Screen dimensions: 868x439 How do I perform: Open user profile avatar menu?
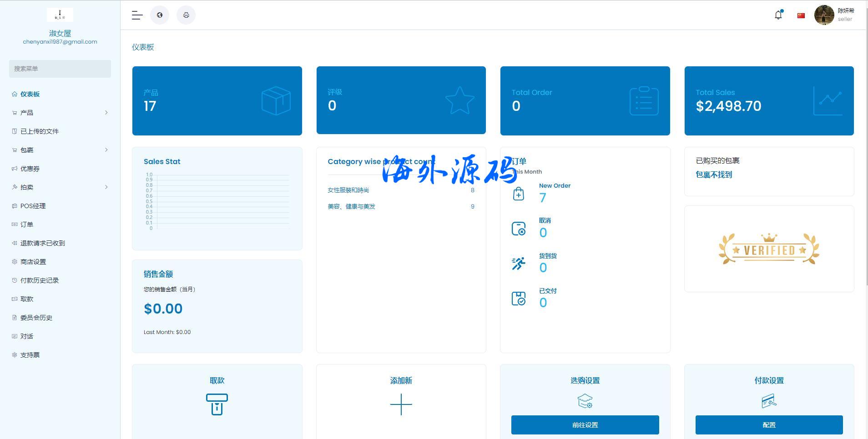pyautogui.click(x=824, y=15)
